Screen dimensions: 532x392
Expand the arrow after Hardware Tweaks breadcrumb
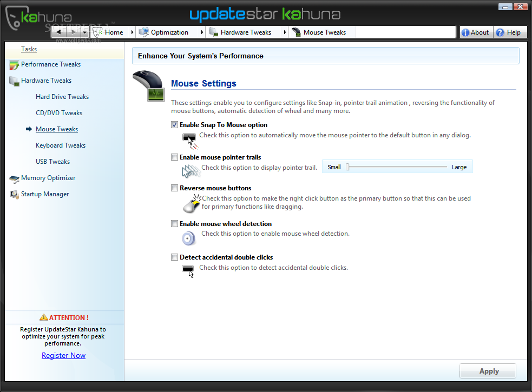pos(285,32)
